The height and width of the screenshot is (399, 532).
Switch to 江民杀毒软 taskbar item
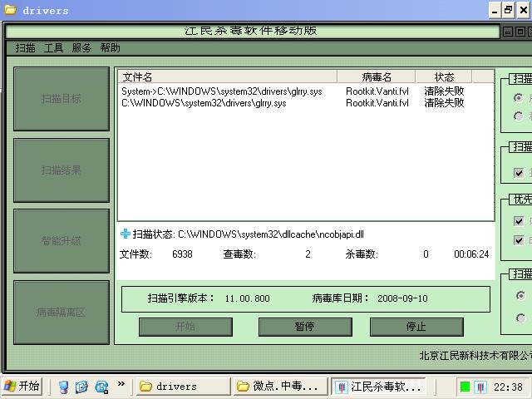click(378, 387)
